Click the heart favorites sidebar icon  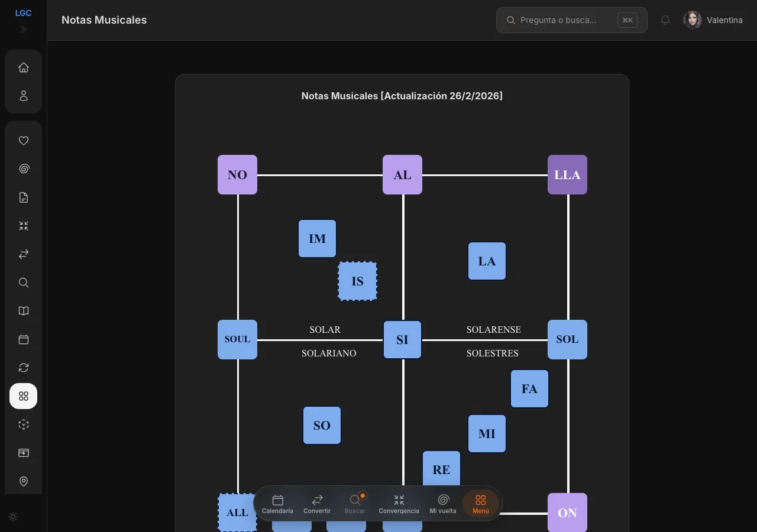pyautogui.click(x=24, y=141)
